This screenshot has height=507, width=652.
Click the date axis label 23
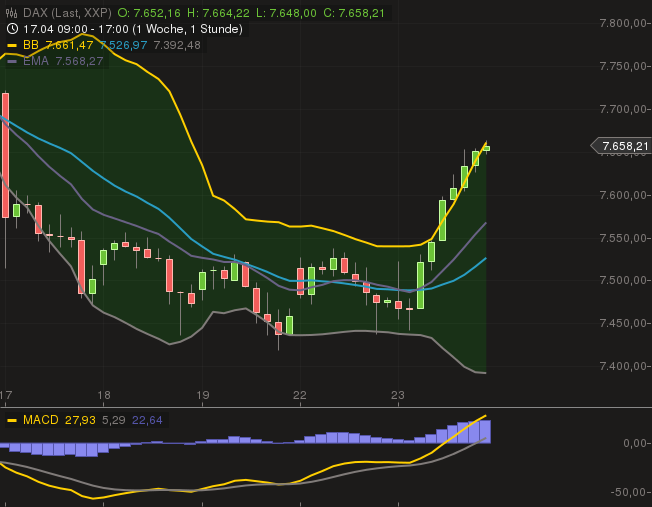pos(398,395)
